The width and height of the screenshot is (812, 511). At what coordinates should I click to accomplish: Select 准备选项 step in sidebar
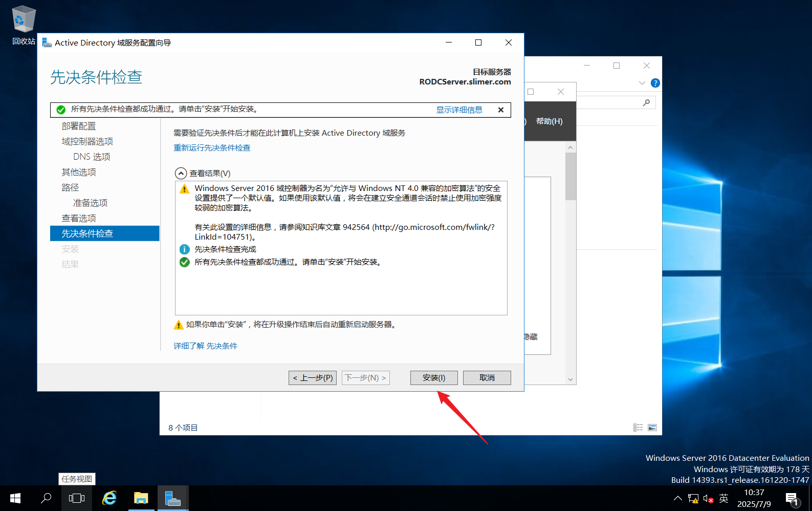click(90, 203)
